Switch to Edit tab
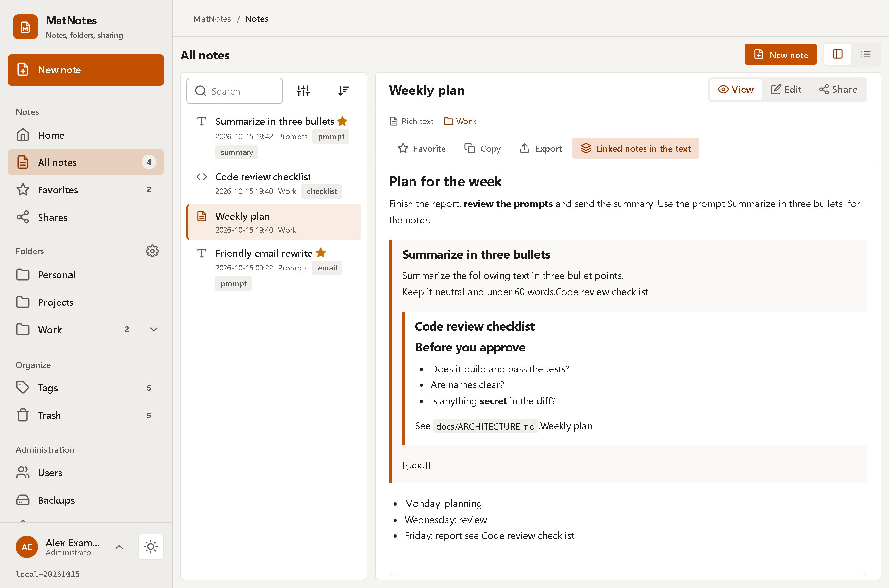 coord(786,90)
